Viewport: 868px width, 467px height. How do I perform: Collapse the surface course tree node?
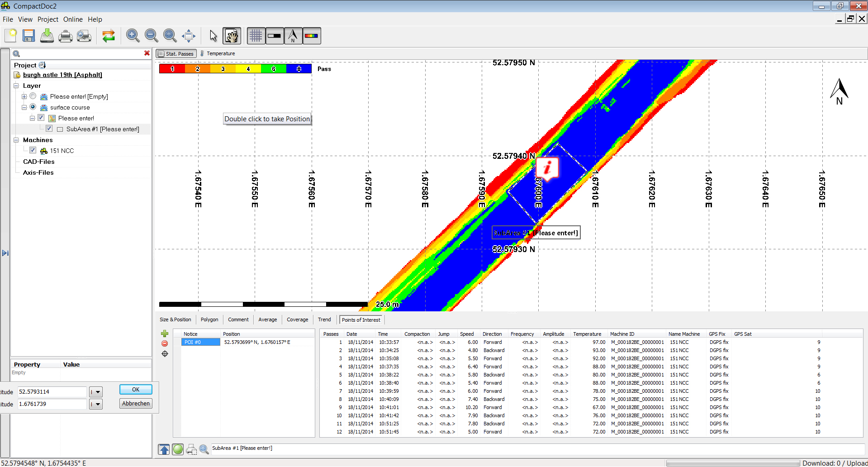tap(24, 107)
